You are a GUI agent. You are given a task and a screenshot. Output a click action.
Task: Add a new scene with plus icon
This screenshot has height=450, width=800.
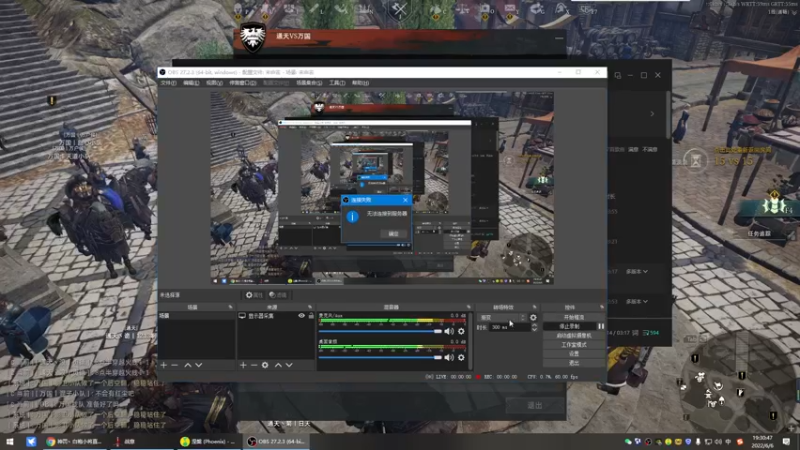(164, 365)
